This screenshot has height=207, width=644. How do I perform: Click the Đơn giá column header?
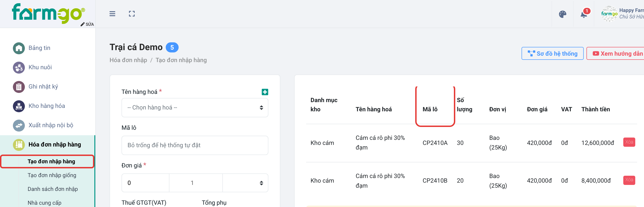coord(537,109)
